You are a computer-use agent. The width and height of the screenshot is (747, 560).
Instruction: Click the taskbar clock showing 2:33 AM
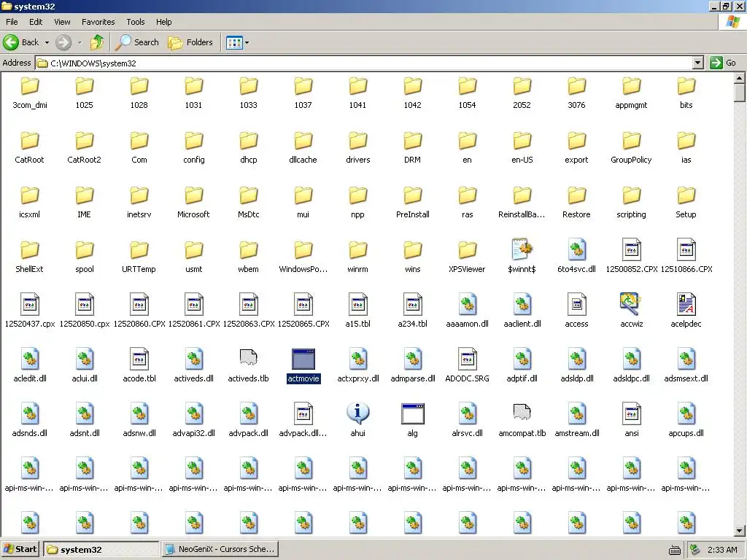722,550
